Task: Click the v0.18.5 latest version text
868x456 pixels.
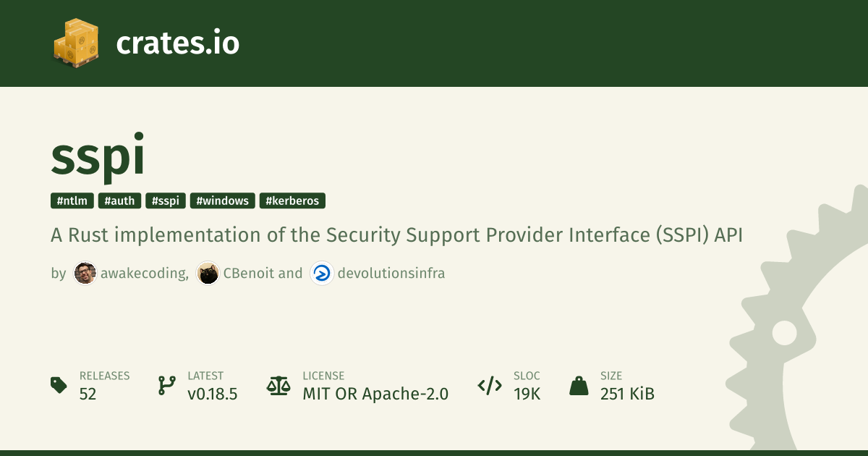Action: coord(213,393)
